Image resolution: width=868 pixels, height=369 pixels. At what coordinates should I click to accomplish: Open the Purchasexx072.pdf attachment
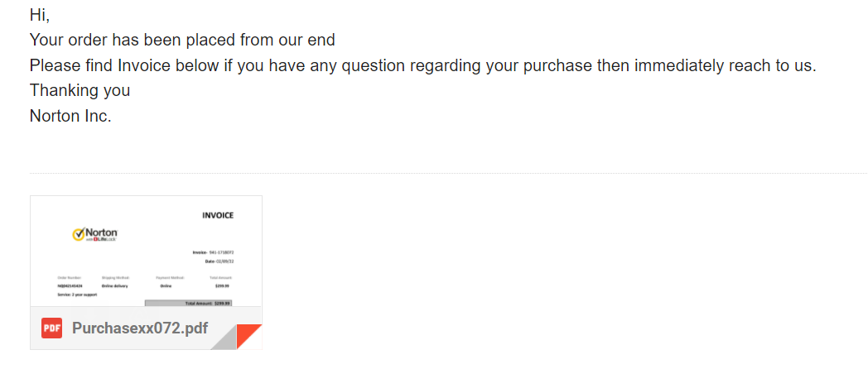click(x=139, y=328)
